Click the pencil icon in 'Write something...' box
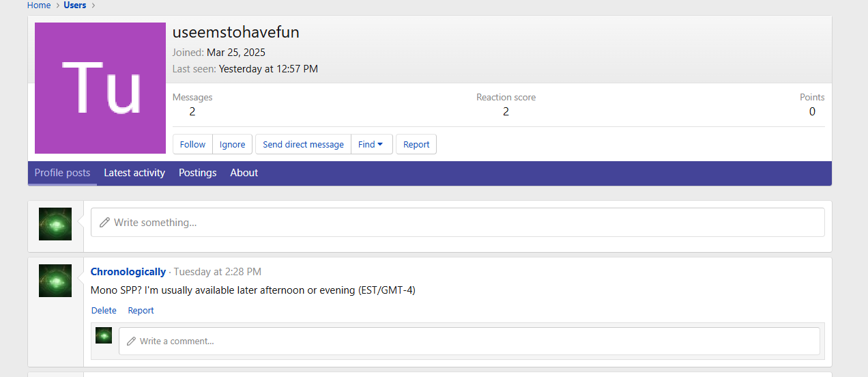868x377 pixels. click(x=104, y=223)
